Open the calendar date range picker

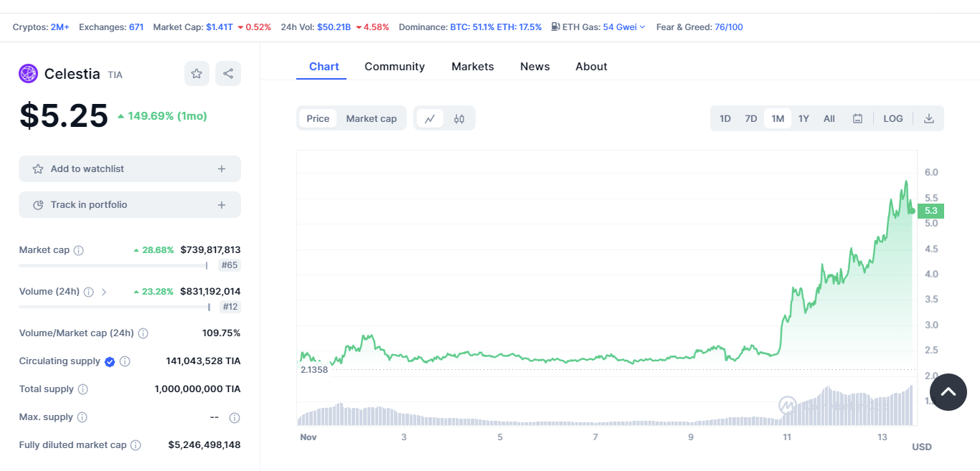[x=857, y=118]
